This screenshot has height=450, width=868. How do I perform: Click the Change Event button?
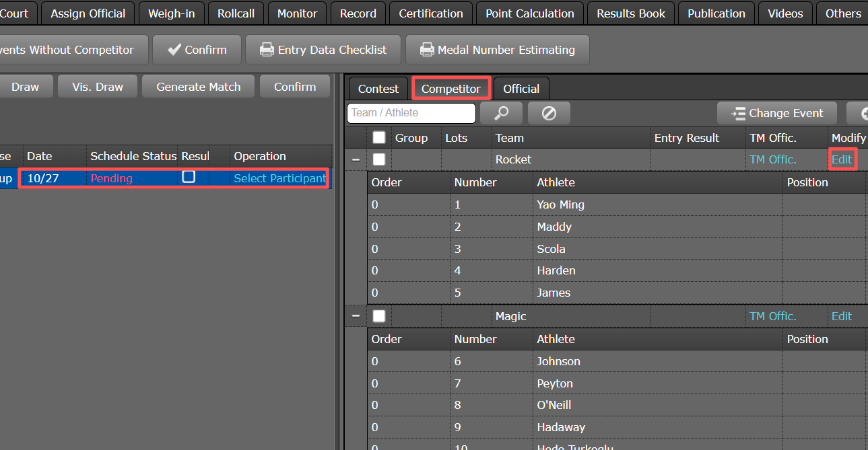click(x=776, y=113)
